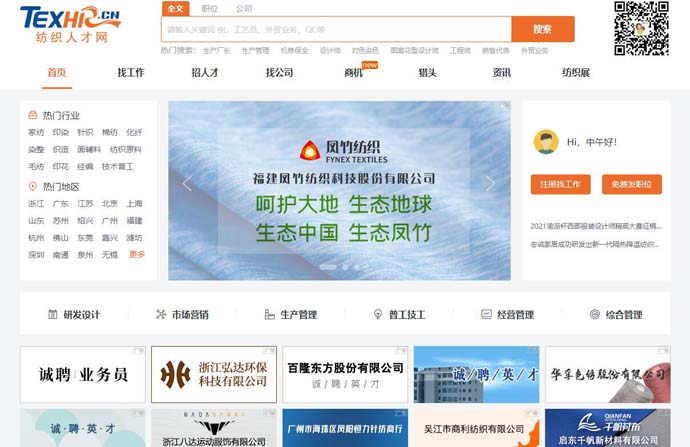Open the 吴江市商利纺织有限公司 ad card
Screen dimensions: 690x447
pos(476,428)
